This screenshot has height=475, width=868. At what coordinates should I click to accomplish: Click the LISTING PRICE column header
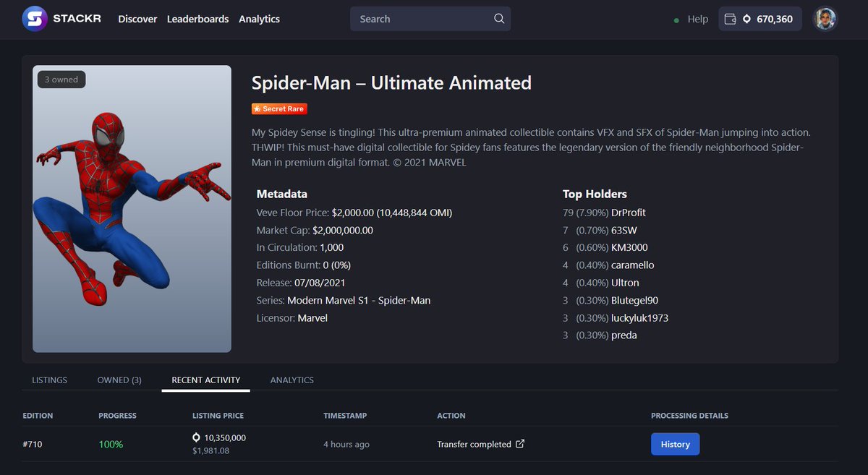click(x=218, y=416)
